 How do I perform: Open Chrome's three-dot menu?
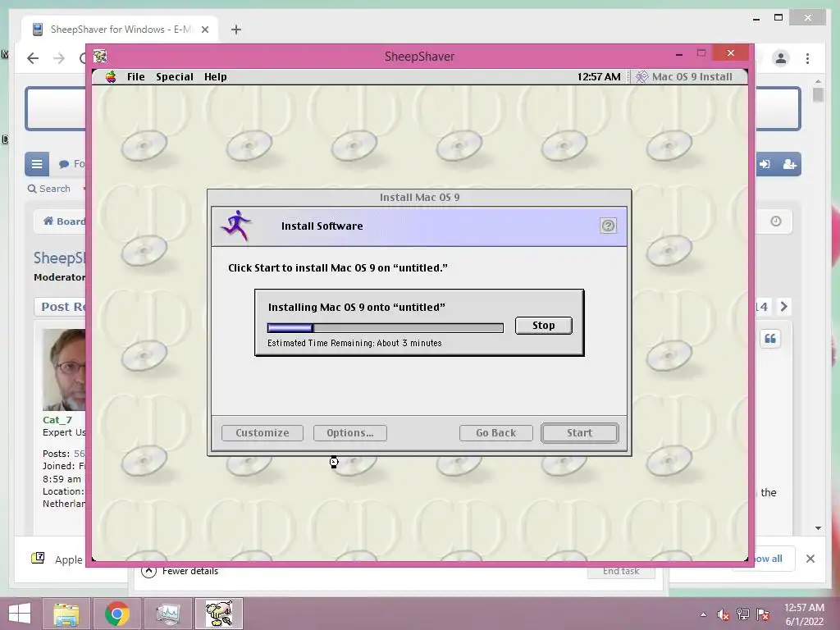coord(807,58)
